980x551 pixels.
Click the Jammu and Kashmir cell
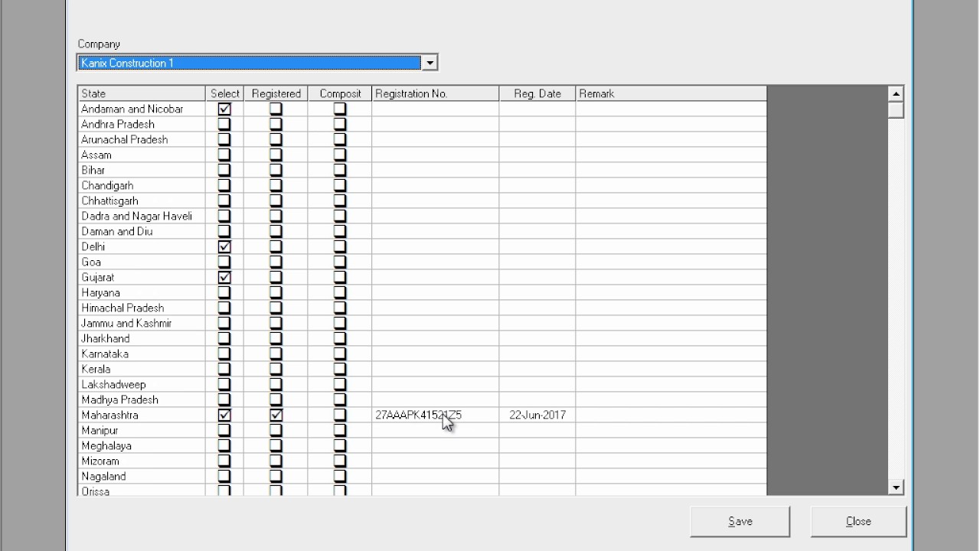click(x=142, y=323)
